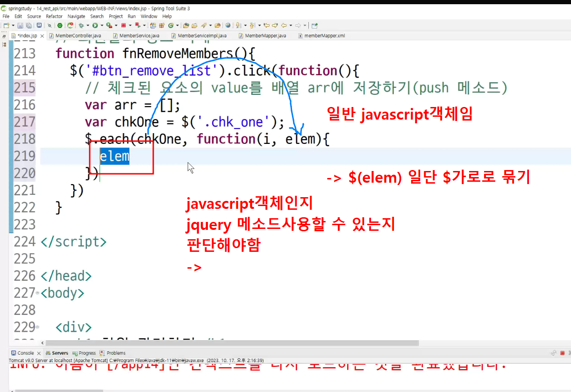This screenshot has height=392, width=571.
Task: Close the Console view tab
Action: click(x=39, y=353)
